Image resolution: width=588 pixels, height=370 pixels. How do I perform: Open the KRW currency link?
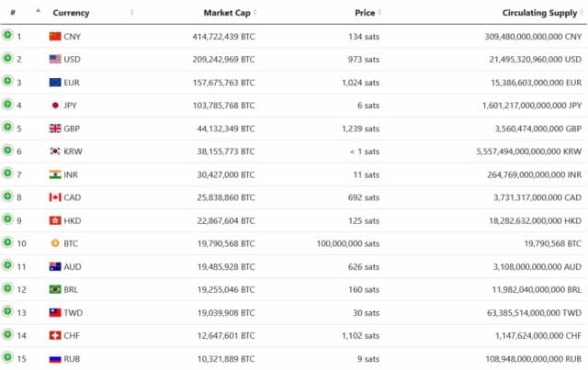click(73, 151)
